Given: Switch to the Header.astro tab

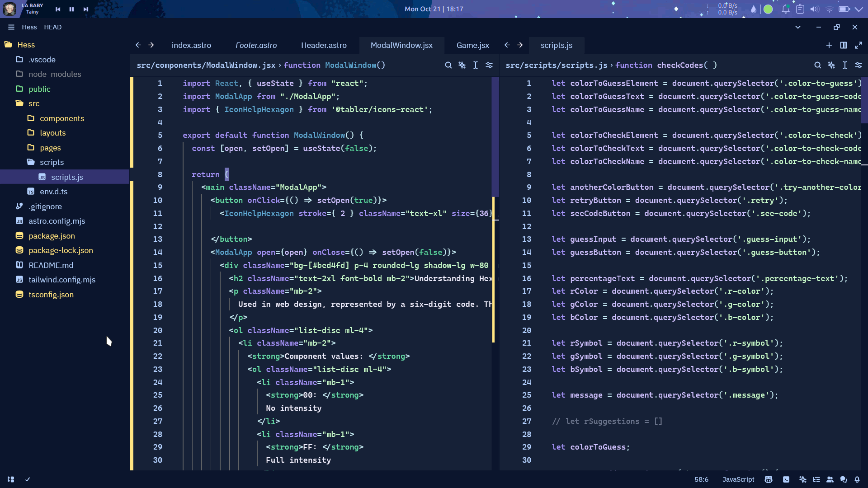Looking at the screenshot, I should tap(324, 45).
